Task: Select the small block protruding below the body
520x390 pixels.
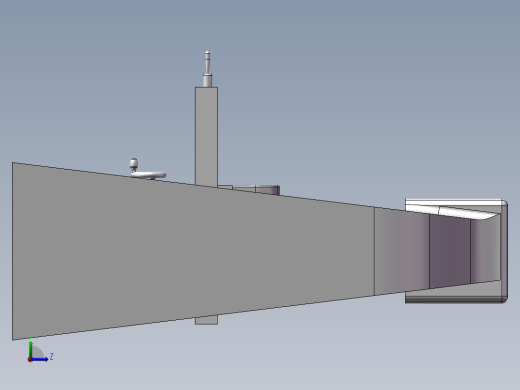Action: (x=206, y=319)
